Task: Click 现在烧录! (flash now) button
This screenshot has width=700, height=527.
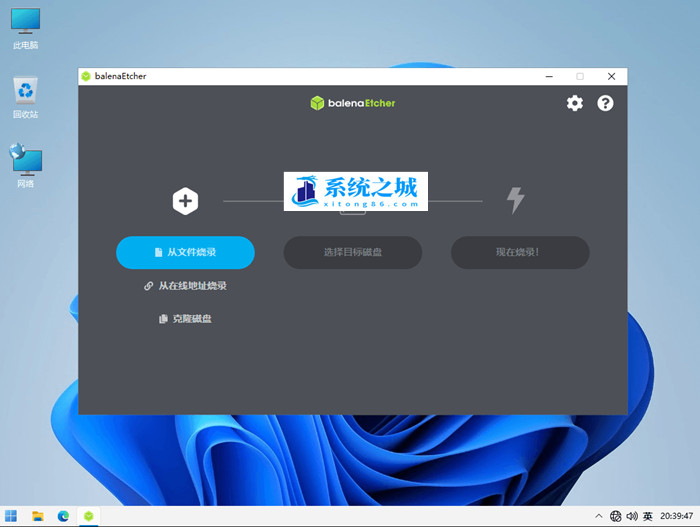Action: pos(520,252)
